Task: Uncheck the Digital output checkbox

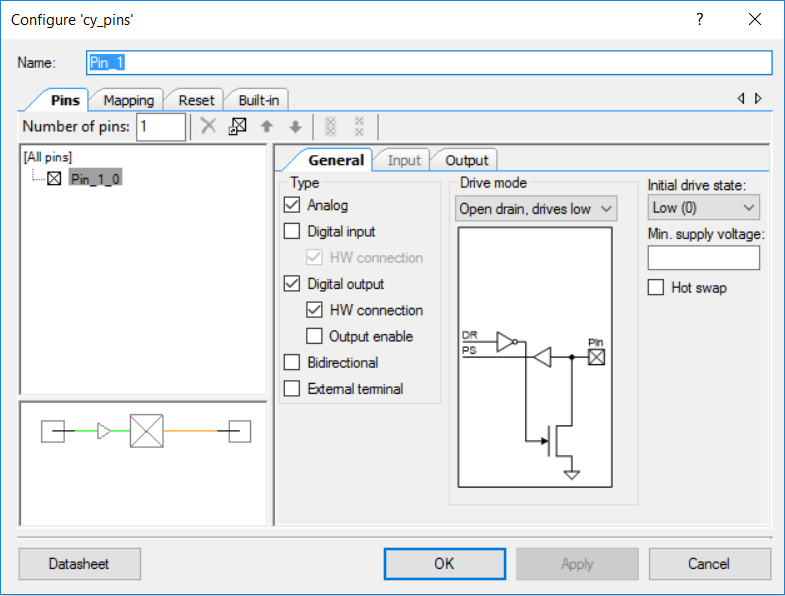Action: (292, 283)
